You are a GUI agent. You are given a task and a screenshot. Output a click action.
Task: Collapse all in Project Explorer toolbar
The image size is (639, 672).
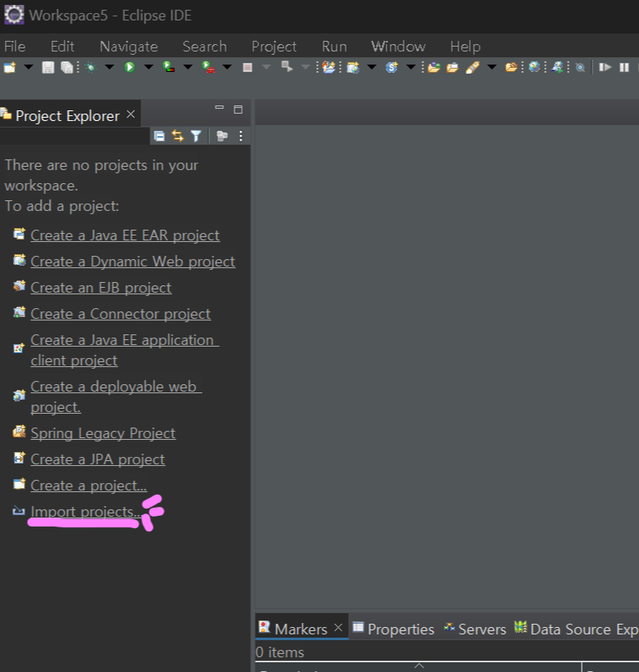[159, 137]
